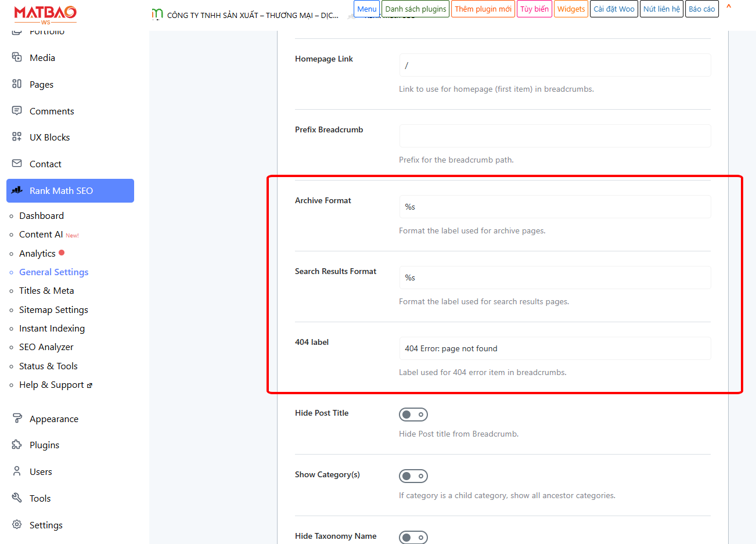
Task: Click the Danh sách plugins button
Action: coord(416,9)
